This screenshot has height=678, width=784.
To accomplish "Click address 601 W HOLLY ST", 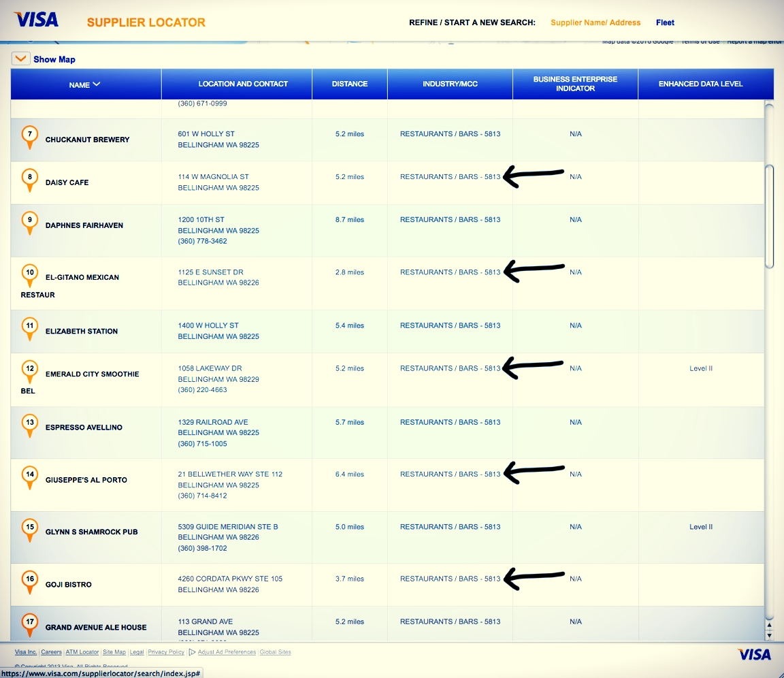I will click(206, 134).
